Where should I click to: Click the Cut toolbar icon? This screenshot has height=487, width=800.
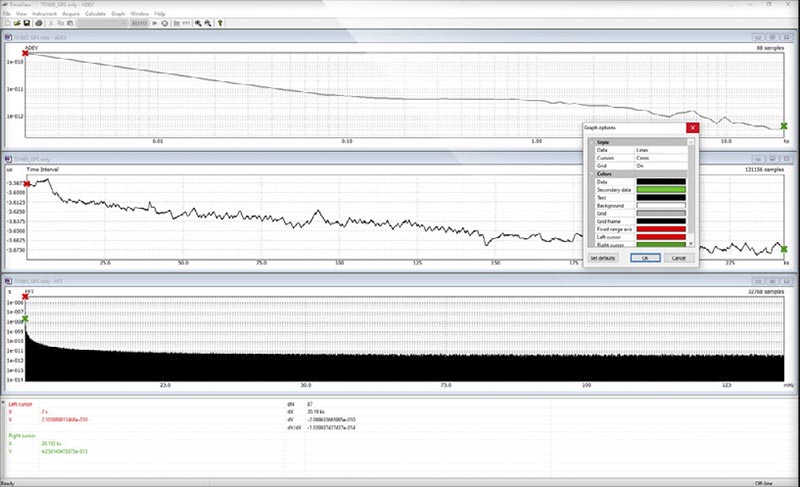(x=51, y=23)
